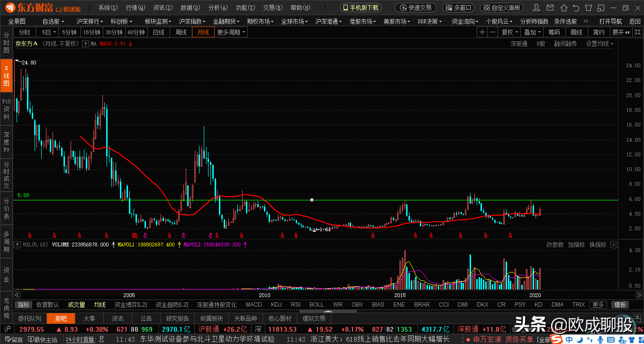Viewport: 644px width, 344px height.
Task: Switch to 5分钟 period
Action: pos(69,32)
